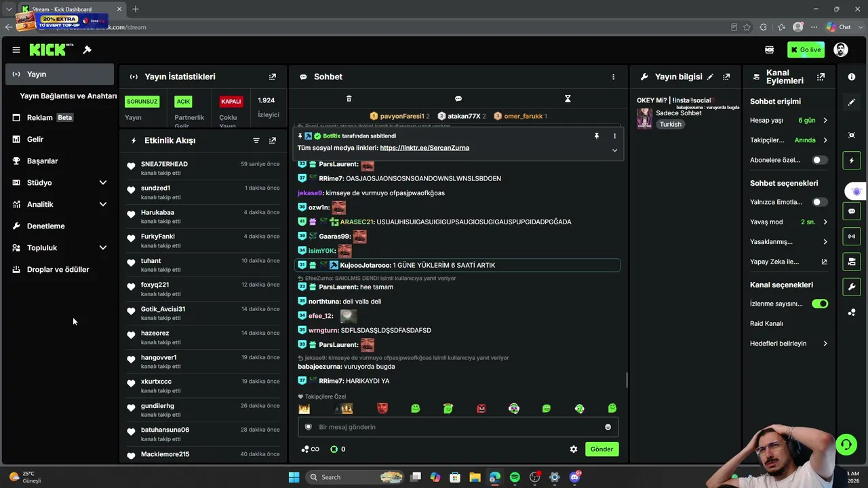Image resolution: width=868 pixels, height=488 pixels.
Task: Open the Hesap yaşı setting
Action: [789, 120]
